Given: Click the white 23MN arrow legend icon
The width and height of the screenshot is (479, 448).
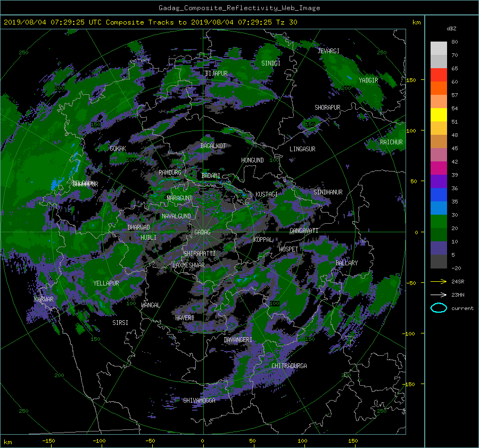Looking at the screenshot, I should [x=439, y=295].
